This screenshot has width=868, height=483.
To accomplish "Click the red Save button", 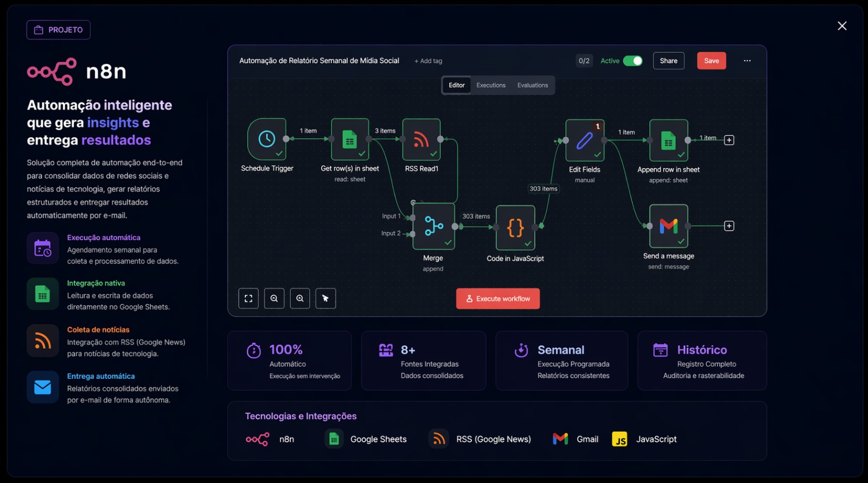I will (x=711, y=61).
